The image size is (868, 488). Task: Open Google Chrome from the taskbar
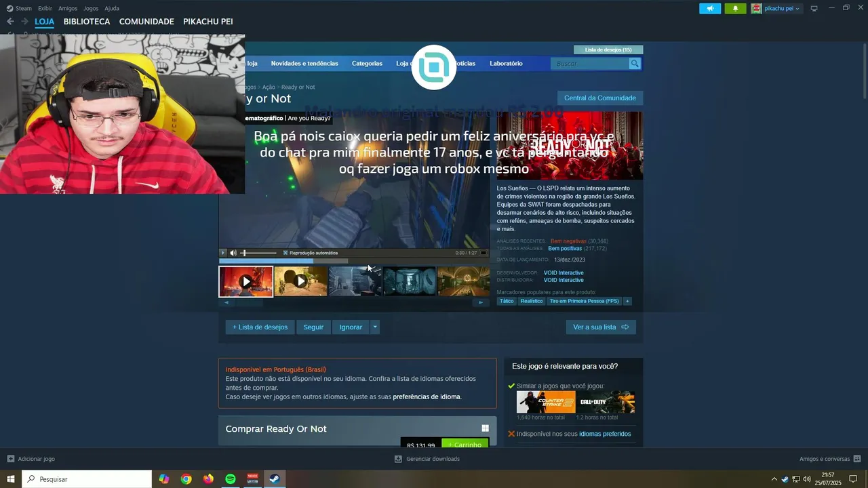click(x=186, y=479)
